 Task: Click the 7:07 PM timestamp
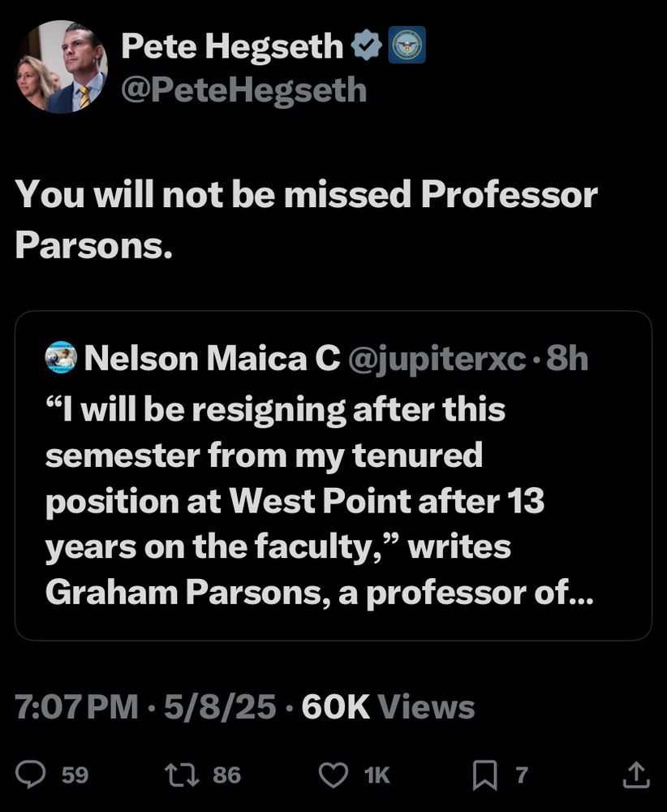coord(76,706)
